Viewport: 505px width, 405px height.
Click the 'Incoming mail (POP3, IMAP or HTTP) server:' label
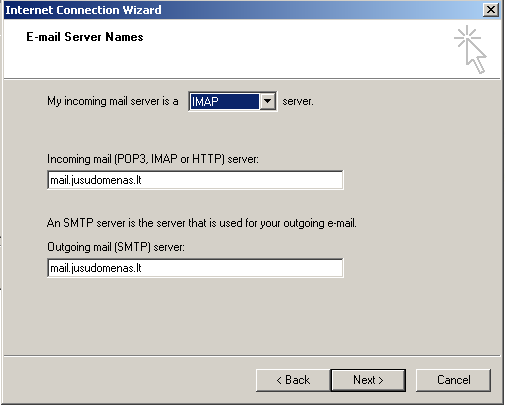(153, 159)
